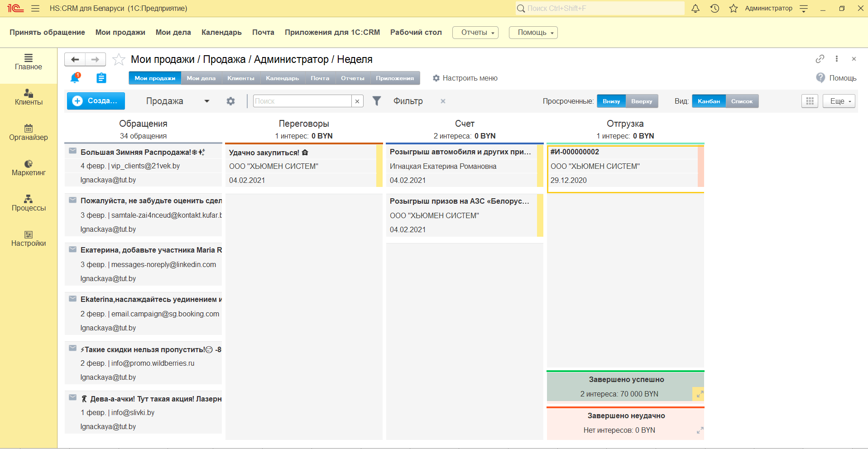Set overdue placement to Внизу

(611, 101)
